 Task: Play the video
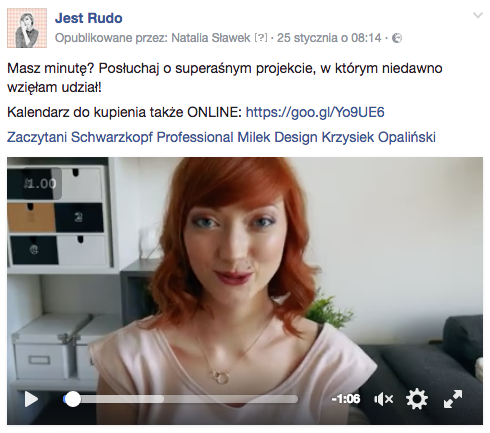pos(31,399)
